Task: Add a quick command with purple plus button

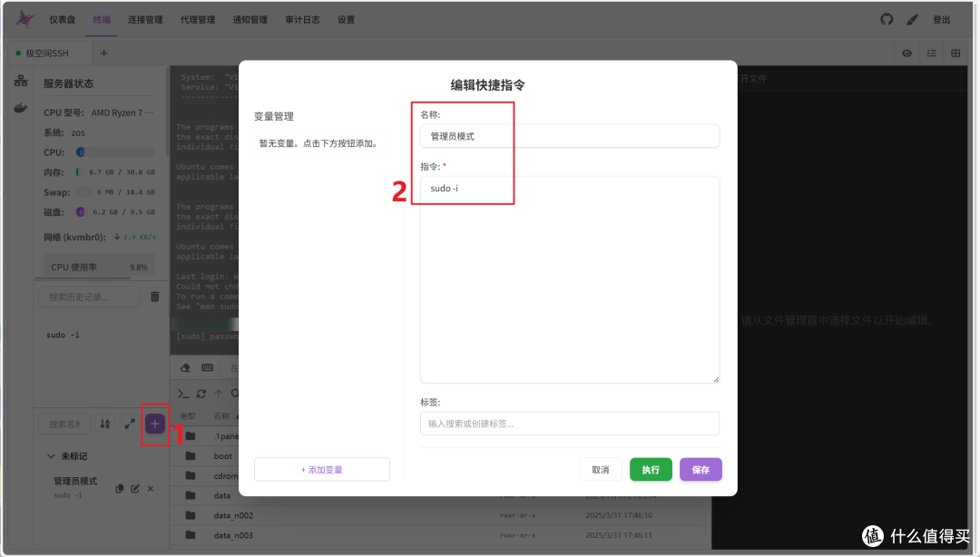Action: (x=155, y=424)
